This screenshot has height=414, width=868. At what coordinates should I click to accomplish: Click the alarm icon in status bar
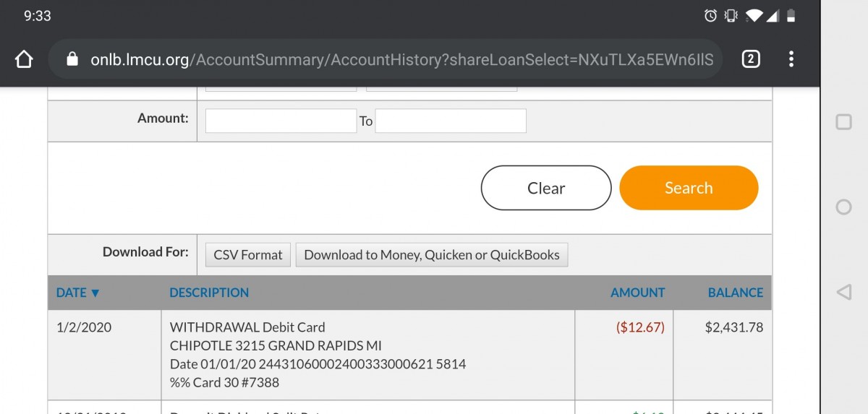click(710, 15)
